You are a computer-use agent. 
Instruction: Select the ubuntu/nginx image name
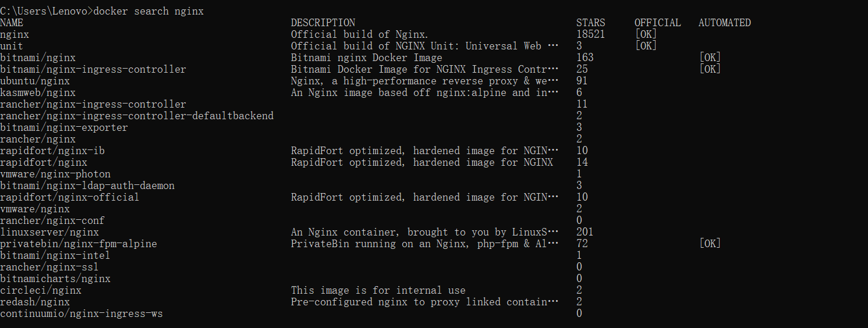pos(35,81)
